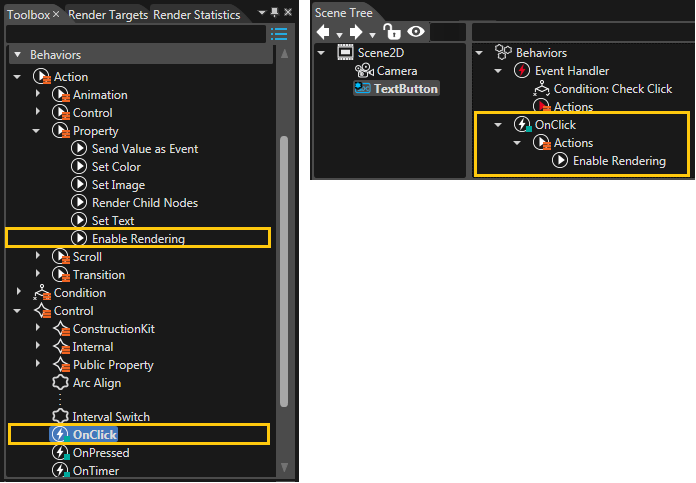Toggle the eye visibility icon
Image resolution: width=696 pixels, height=483 pixels.
(x=416, y=32)
